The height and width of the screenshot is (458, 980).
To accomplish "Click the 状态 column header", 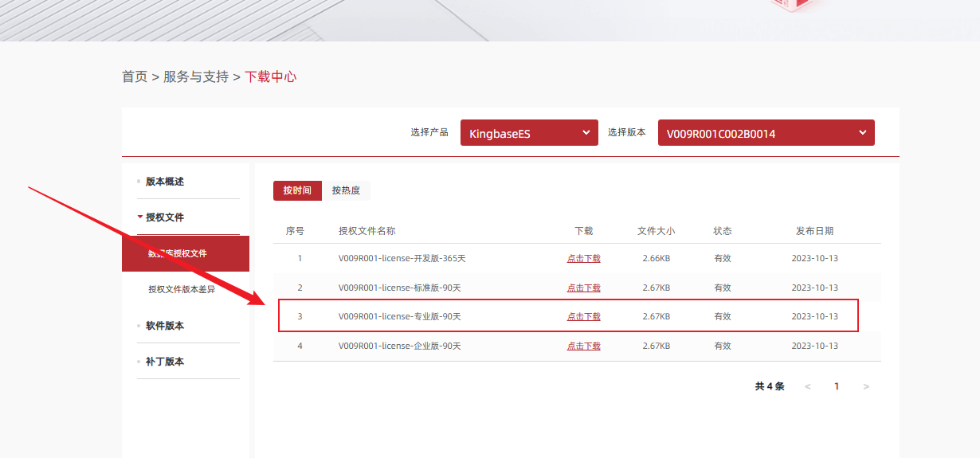I will tap(723, 231).
